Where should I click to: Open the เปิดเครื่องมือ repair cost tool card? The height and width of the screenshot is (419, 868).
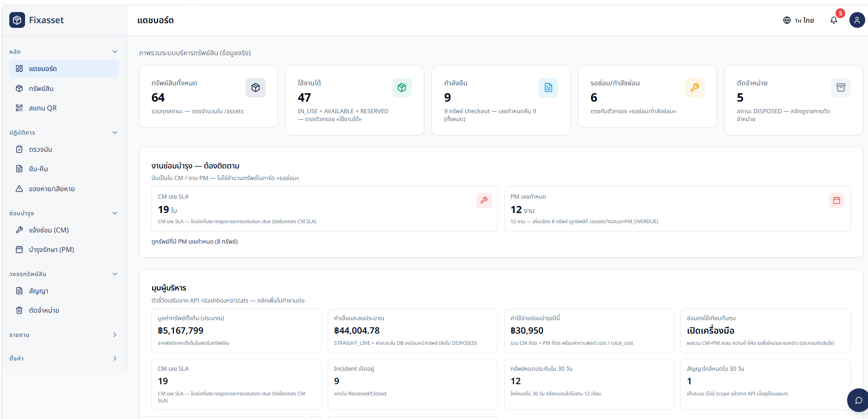pos(765,331)
